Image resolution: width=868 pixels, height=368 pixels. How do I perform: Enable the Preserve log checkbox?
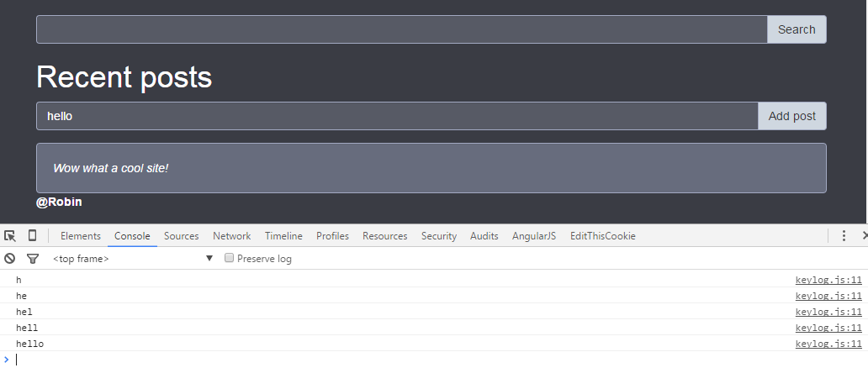[229, 259]
